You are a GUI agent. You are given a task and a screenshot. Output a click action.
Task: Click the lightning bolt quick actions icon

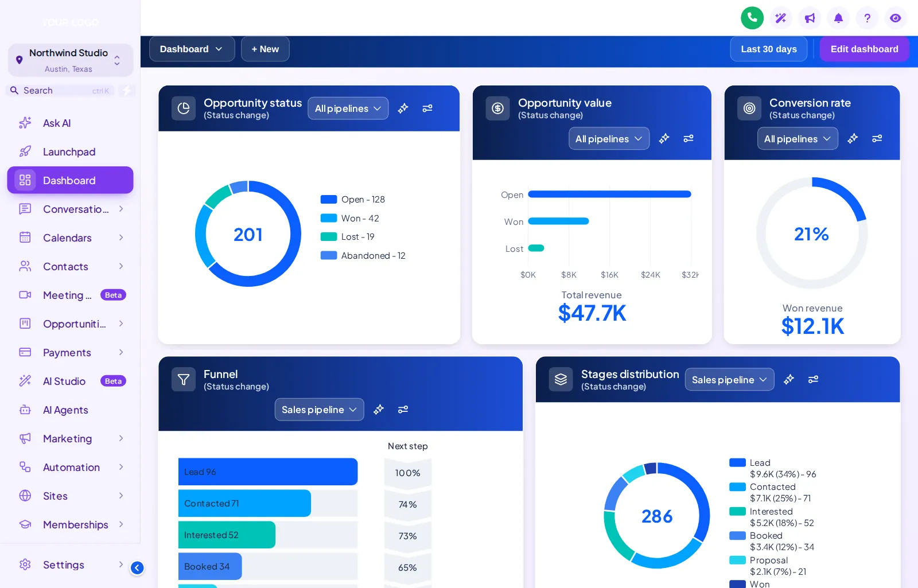[x=127, y=91]
